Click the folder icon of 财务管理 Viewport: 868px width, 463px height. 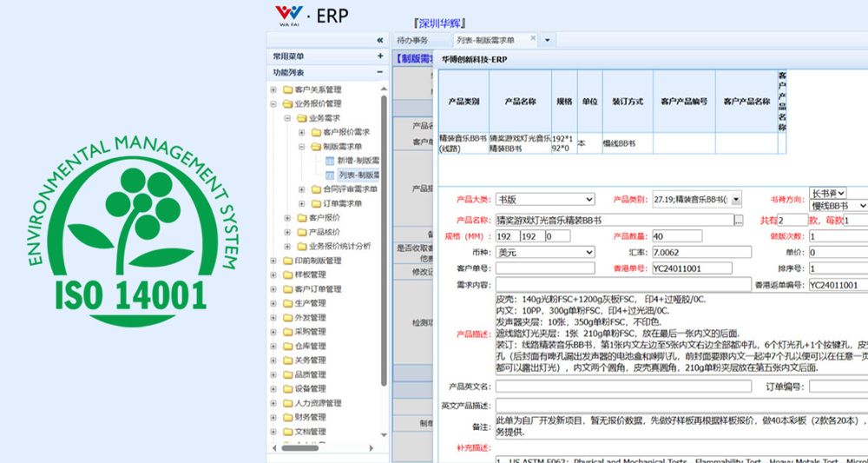[288, 417]
